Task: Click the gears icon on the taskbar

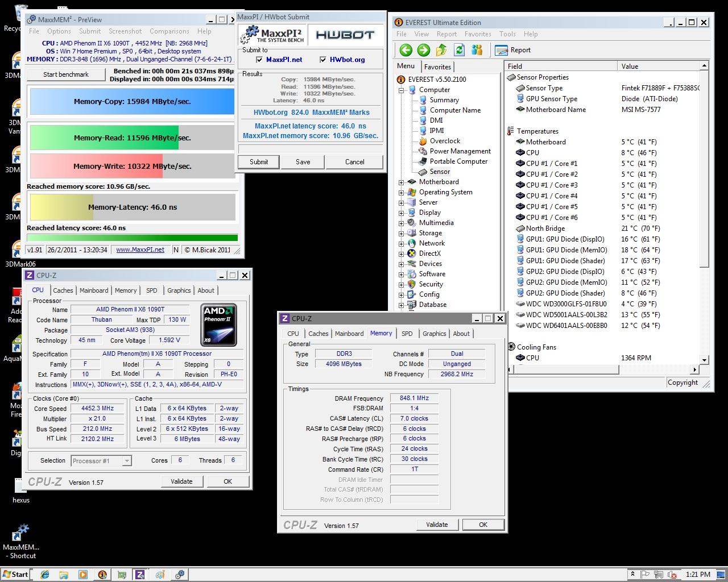Action: coord(179,575)
